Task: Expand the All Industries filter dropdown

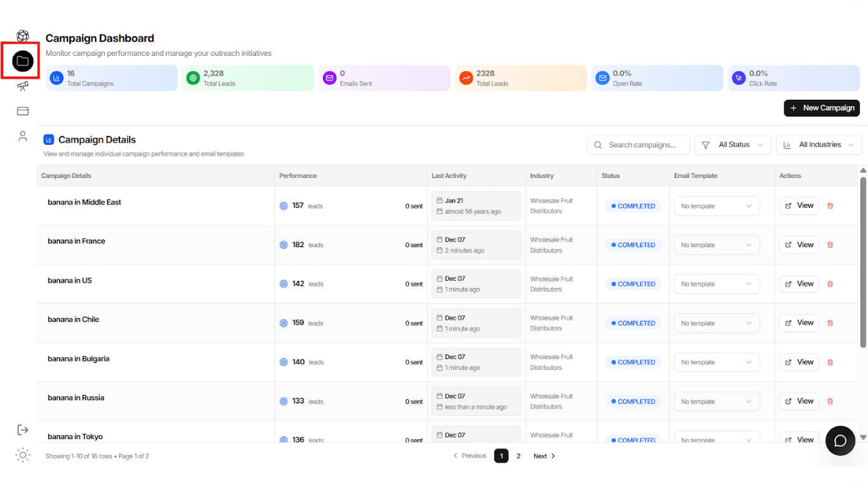Action: [818, 145]
